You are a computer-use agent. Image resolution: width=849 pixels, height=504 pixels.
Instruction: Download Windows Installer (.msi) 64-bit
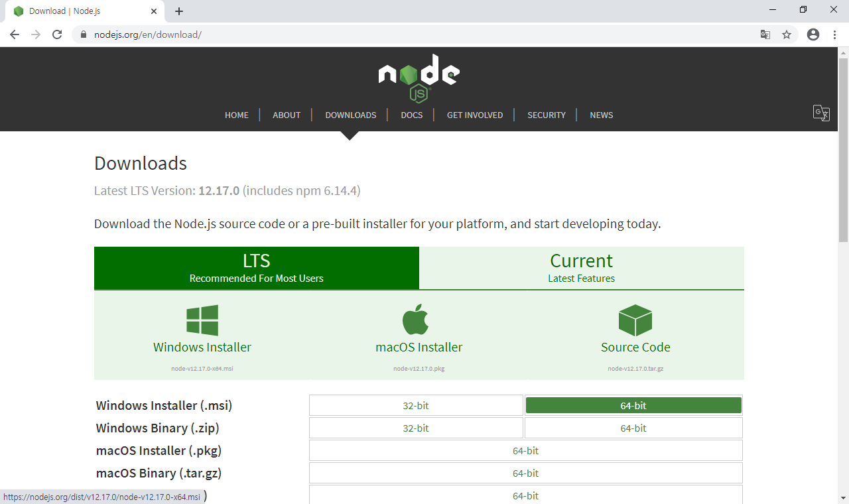click(x=633, y=406)
